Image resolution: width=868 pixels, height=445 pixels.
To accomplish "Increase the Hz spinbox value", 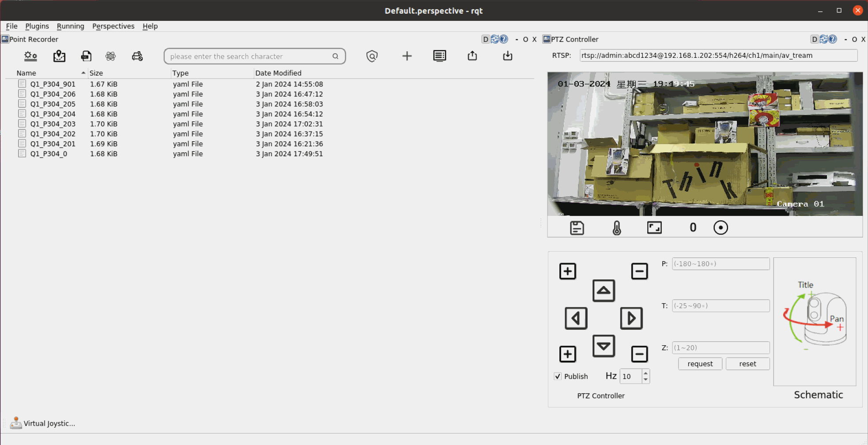I will (645, 373).
